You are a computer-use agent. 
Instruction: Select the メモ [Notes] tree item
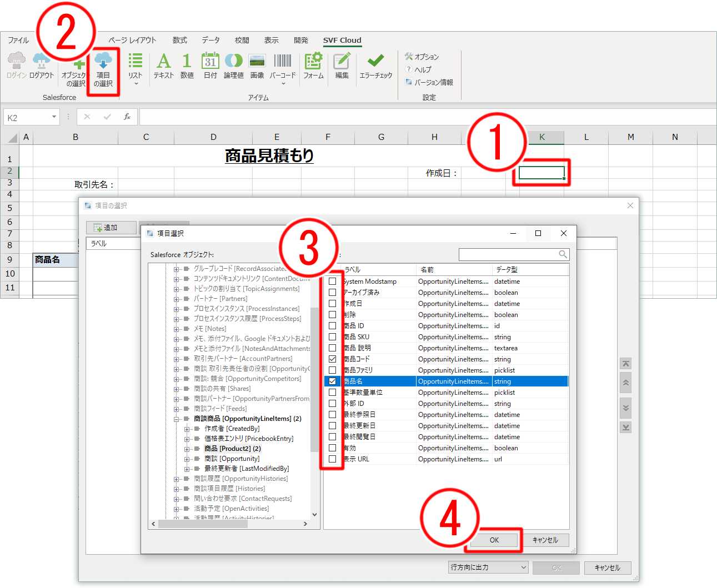[210, 329]
